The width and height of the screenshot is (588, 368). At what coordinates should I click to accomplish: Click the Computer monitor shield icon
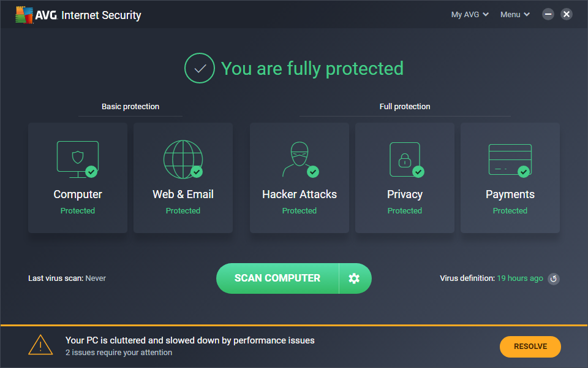coord(77,159)
